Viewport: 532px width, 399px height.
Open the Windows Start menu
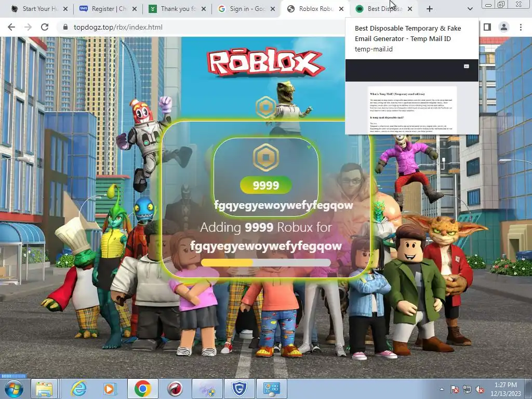coord(14,389)
